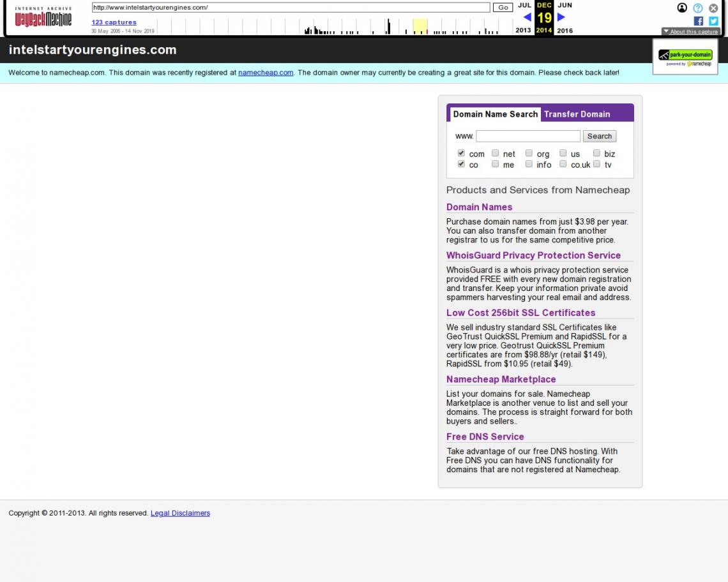Image resolution: width=728 pixels, height=582 pixels.
Task: Switch to Domain Name Search tab
Action: [x=496, y=114]
